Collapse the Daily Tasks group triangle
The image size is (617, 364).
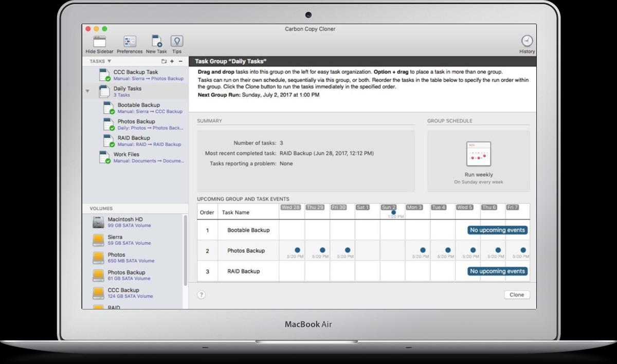click(x=87, y=91)
